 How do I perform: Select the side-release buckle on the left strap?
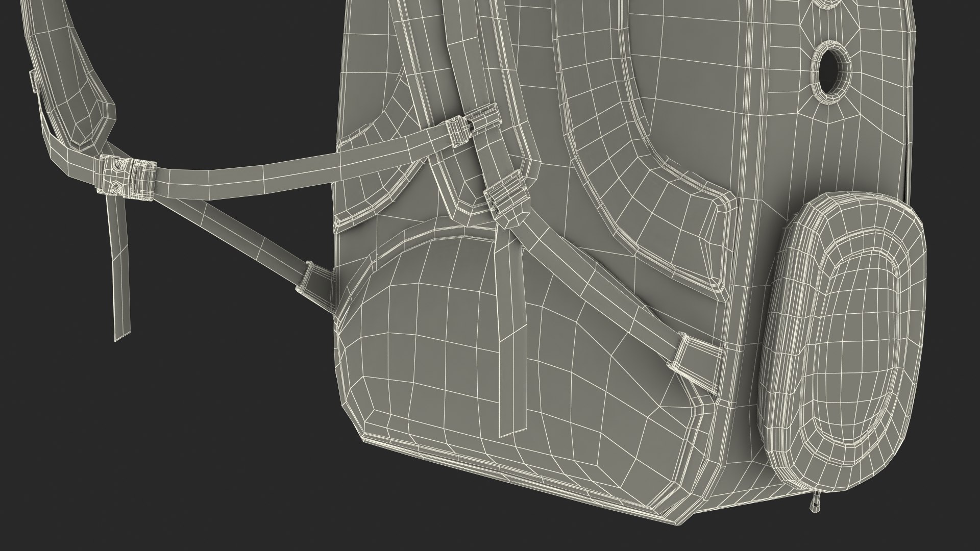pos(127,177)
